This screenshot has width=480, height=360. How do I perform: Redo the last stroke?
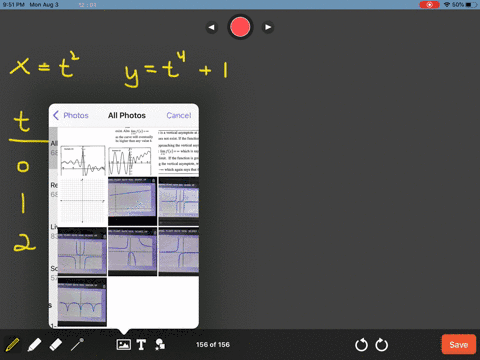(x=382, y=345)
